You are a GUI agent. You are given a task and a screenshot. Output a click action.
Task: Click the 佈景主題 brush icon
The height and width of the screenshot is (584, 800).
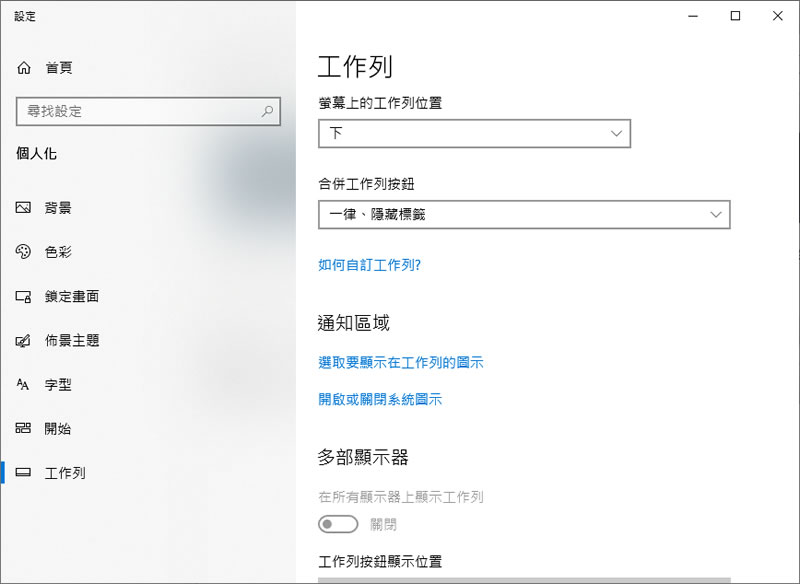tap(23, 340)
